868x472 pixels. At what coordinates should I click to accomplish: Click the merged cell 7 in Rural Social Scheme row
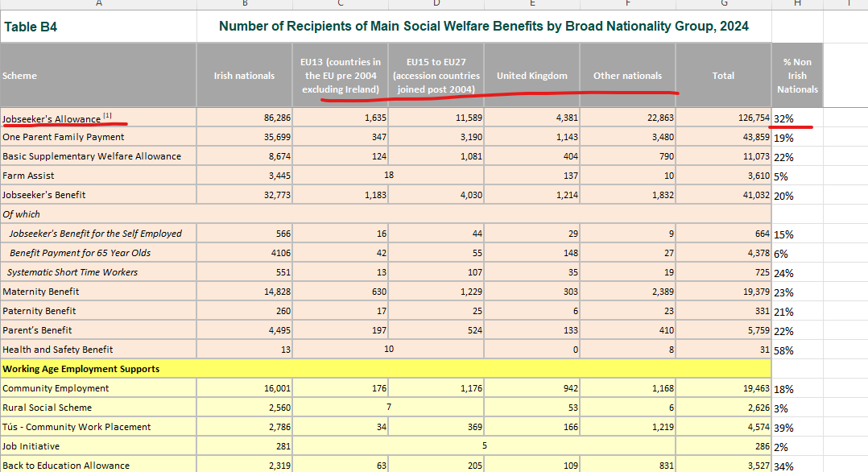tap(389, 408)
